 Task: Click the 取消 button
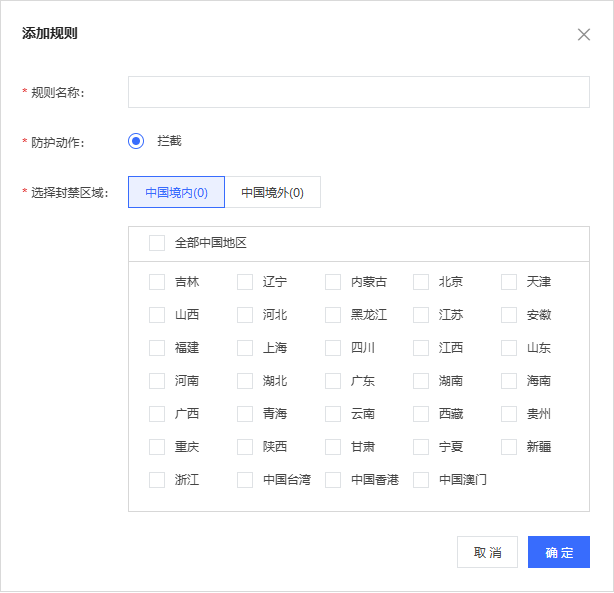pyautogui.click(x=487, y=552)
